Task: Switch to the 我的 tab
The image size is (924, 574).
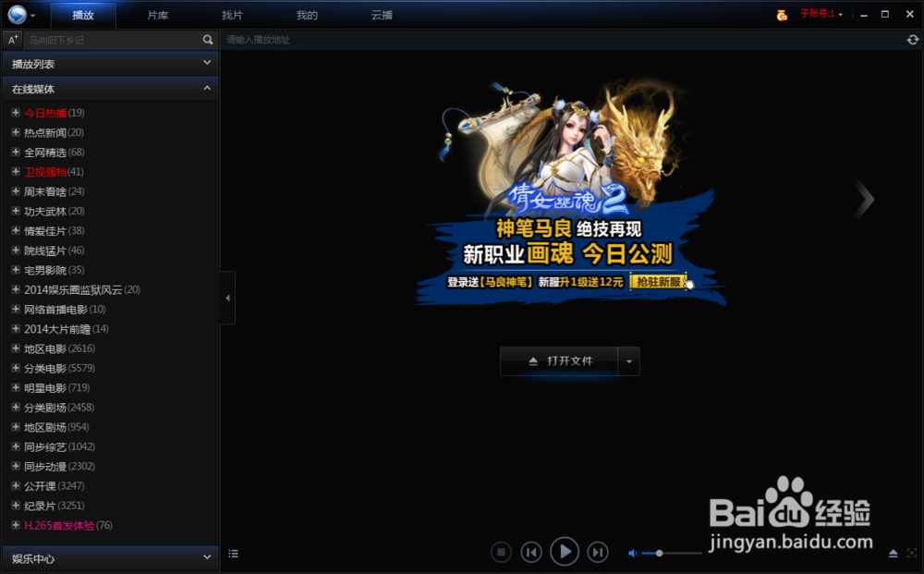Action: (307, 16)
